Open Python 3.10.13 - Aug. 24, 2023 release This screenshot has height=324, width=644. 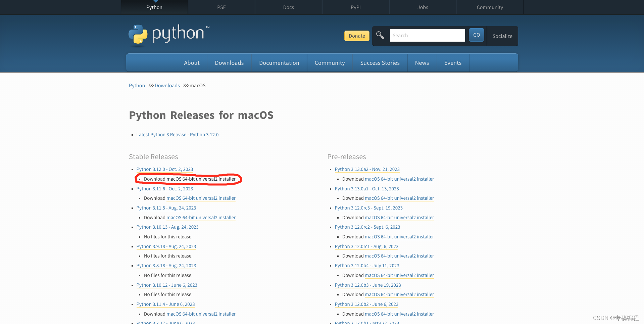tap(167, 227)
